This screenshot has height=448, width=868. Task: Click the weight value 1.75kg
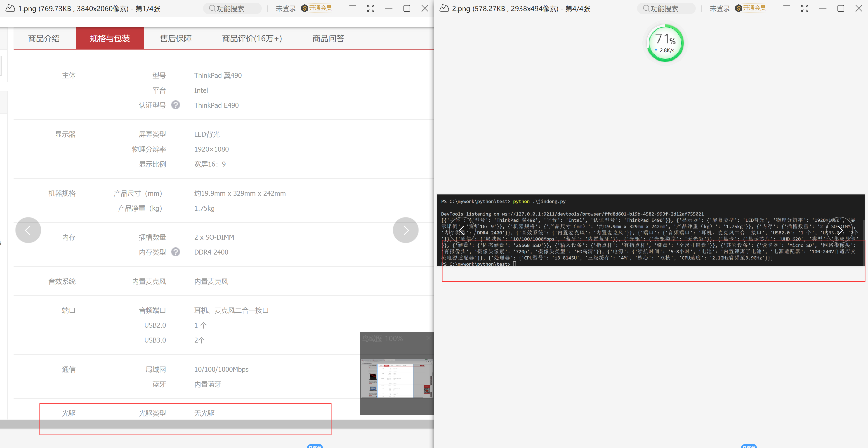point(204,208)
